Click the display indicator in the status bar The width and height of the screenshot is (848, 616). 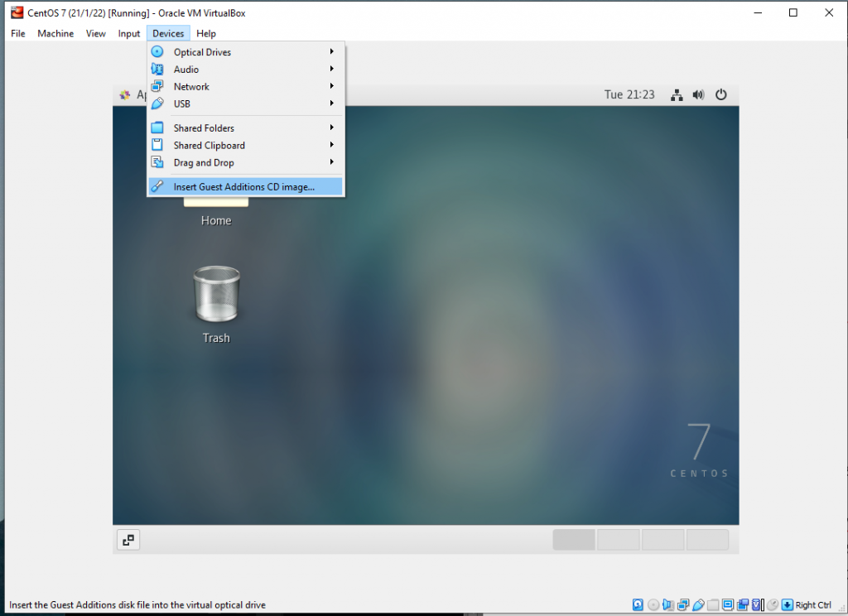coord(728,604)
